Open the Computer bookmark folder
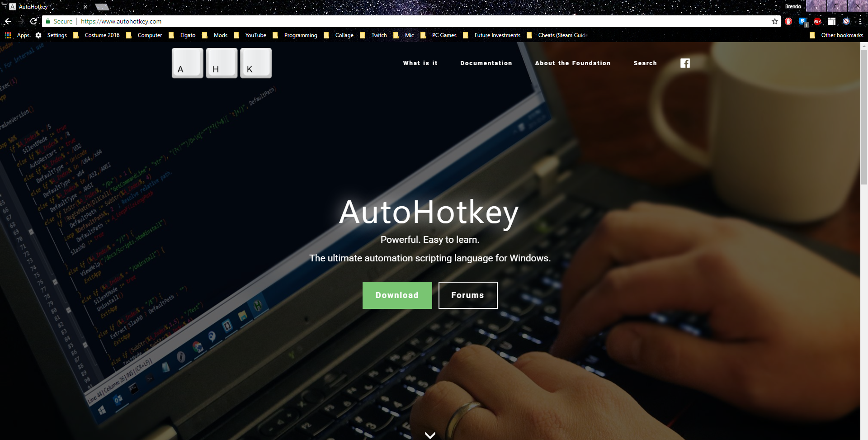This screenshot has height=440, width=868. click(144, 35)
